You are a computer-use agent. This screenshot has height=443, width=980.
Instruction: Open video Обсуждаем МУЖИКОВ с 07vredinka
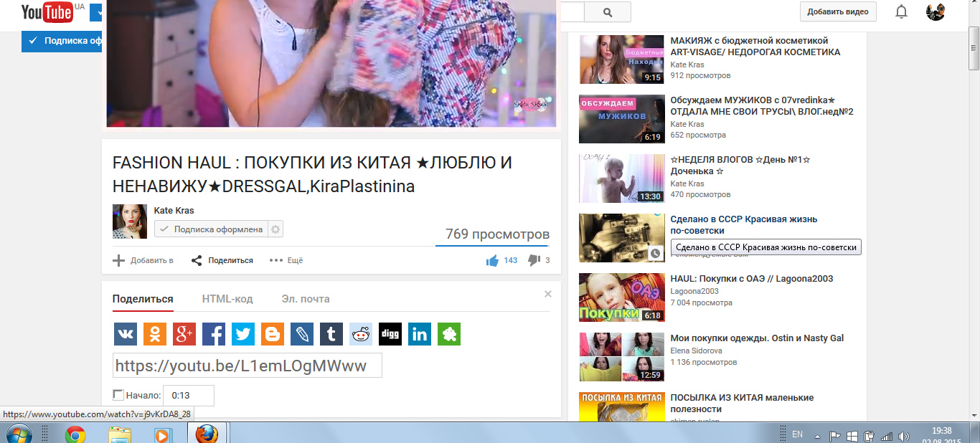pyautogui.click(x=762, y=106)
